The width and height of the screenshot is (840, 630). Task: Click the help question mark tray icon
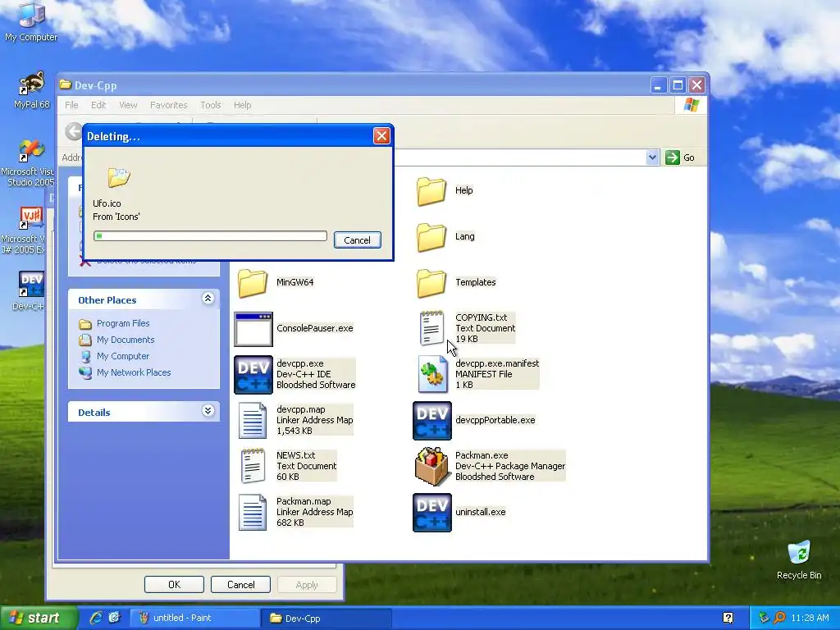pyautogui.click(x=728, y=618)
